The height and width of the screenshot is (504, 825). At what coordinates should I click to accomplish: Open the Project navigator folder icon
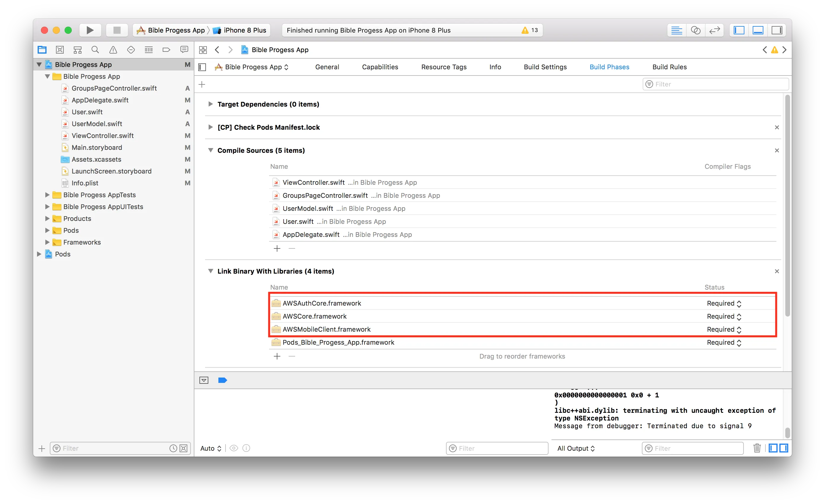point(42,50)
